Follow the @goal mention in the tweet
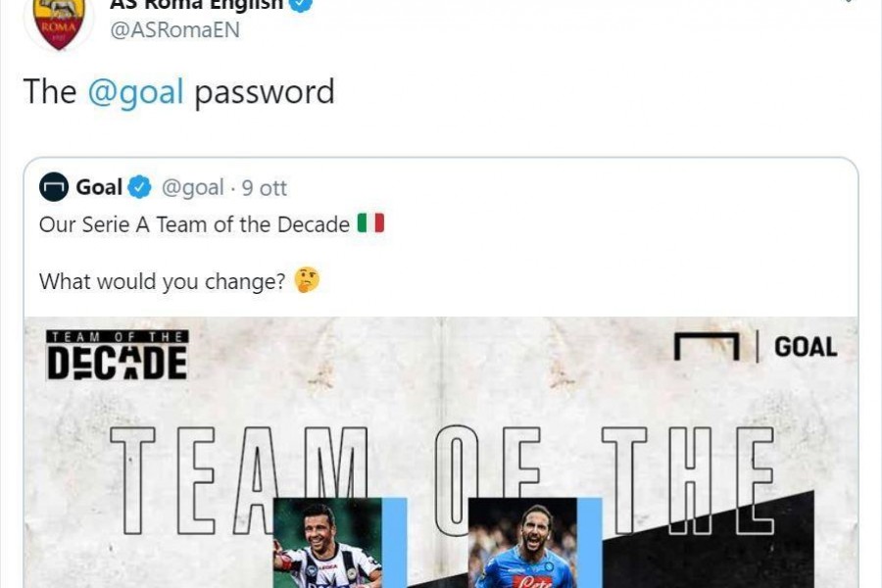This screenshot has height=588, width=882. point(135,92)
